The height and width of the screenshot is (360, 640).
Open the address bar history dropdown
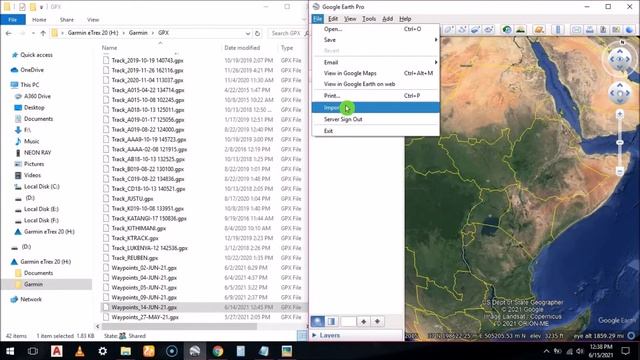click(x=248, y=33)
